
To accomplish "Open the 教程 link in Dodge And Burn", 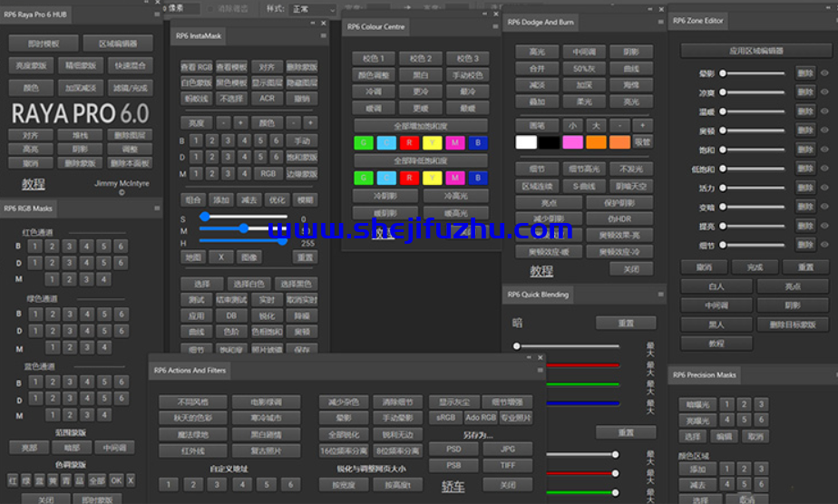I will pyautogui.click(x=541, y=271).
